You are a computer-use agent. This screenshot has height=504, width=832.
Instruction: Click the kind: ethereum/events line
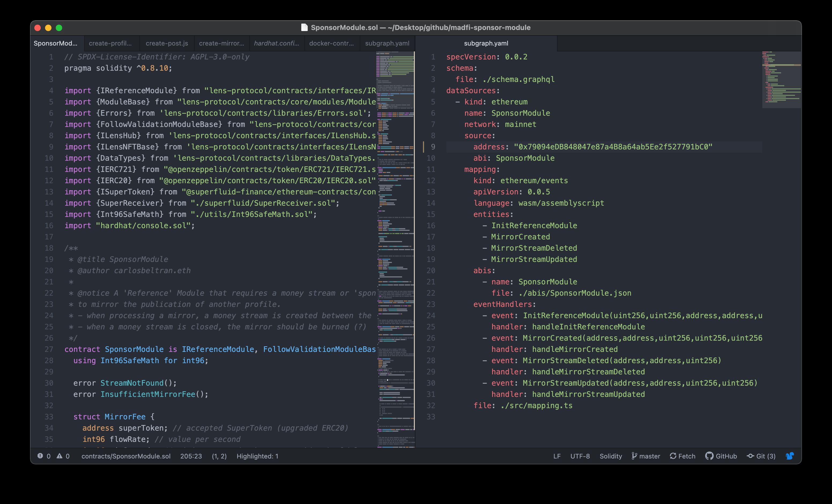(x=521, y=180)
